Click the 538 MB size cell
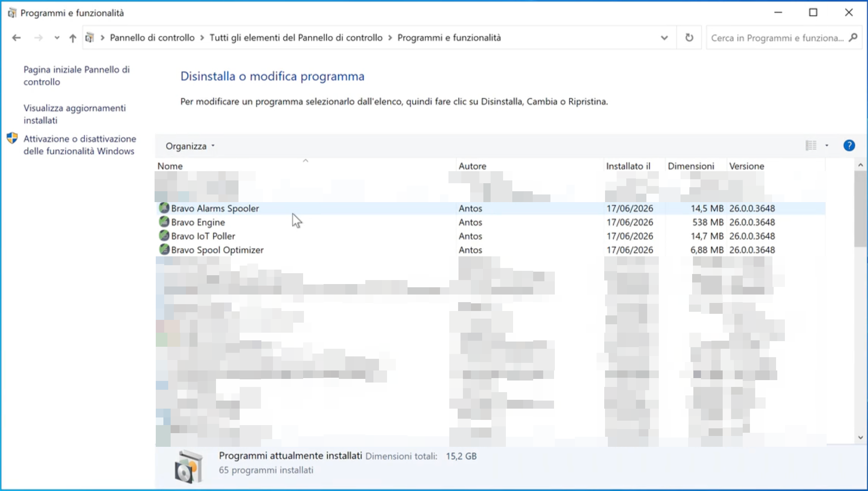 point(708,222)
